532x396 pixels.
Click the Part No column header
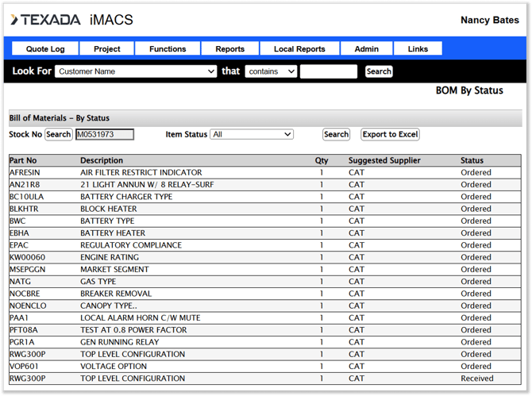pos(23,160)
